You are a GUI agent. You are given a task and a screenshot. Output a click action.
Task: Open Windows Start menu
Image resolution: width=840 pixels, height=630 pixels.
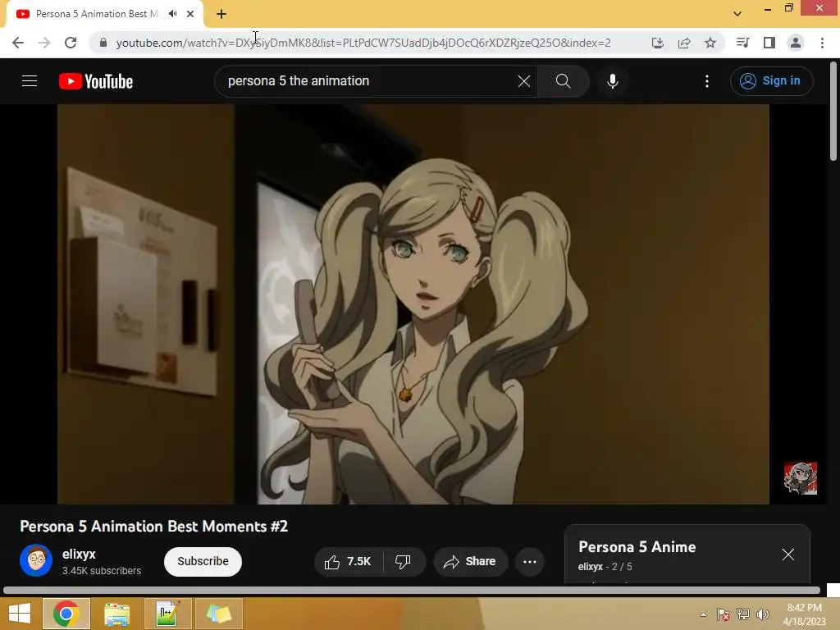pos(20,614)
